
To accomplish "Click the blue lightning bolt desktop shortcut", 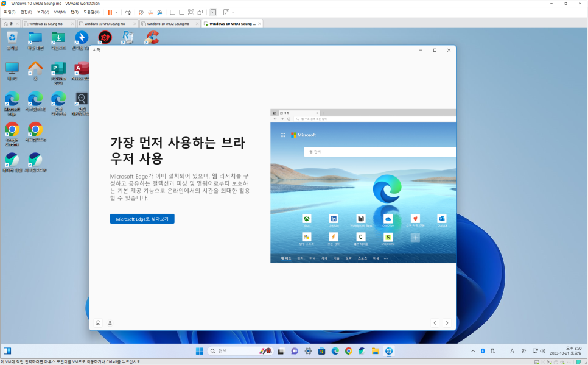I will 82,41.
